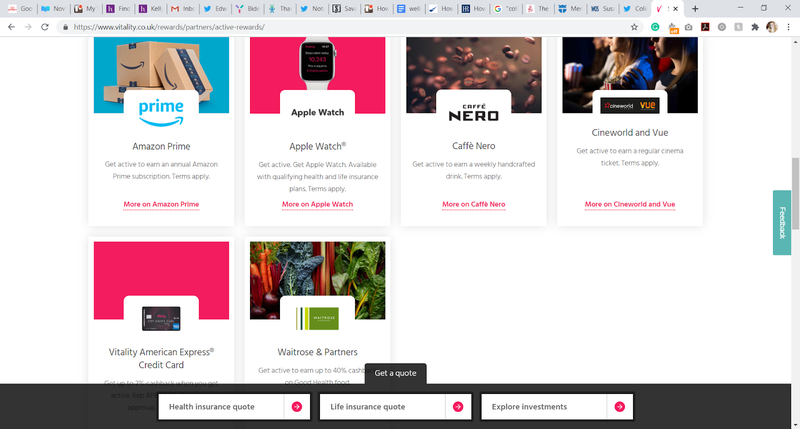Click the Amazon Prime card title
This screenshot has width=800, height=429.
(x=161, y=146)
